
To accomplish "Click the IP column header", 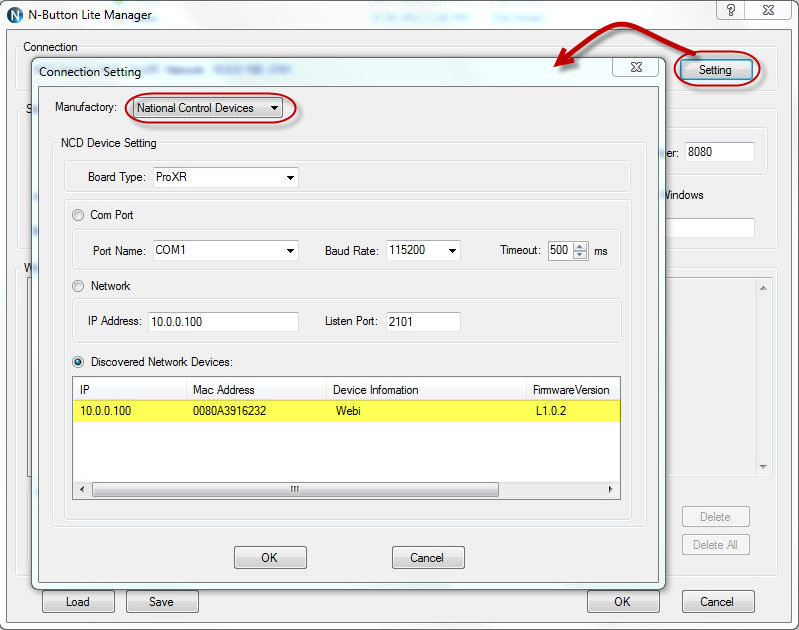I will click(130, 390).
